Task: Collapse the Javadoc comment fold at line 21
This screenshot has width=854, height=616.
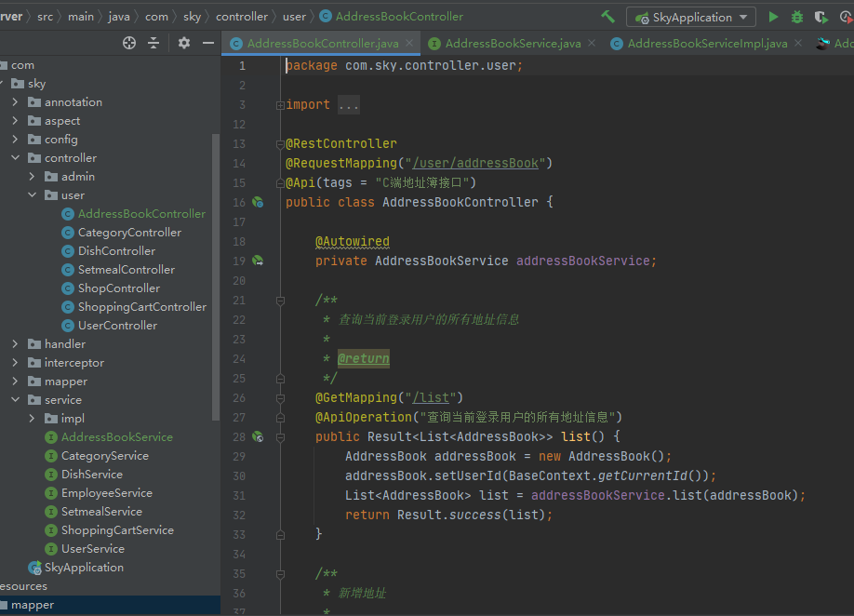Action: pos(280,301)
